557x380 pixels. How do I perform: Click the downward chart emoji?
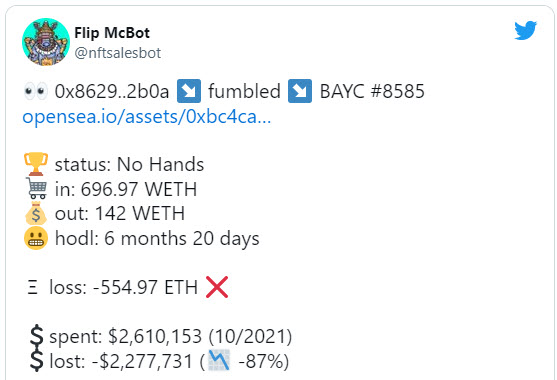(219, 360)
